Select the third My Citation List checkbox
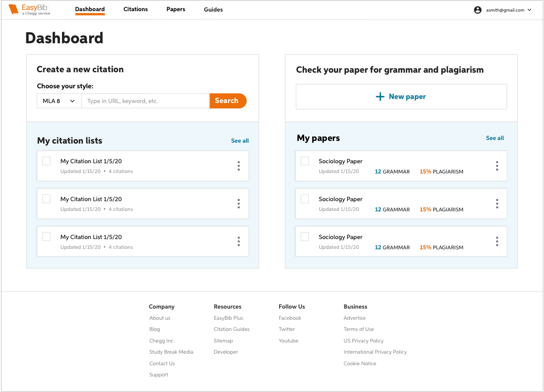The height and width of the screenshot is (392, 544). coord(46,237)
